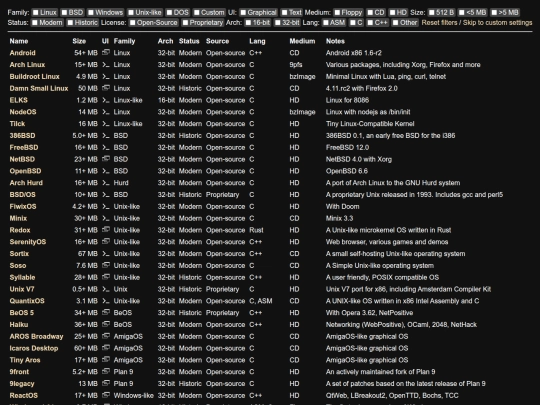Click the Medium column header
The image size is (540, 405).
click(302, 41)
